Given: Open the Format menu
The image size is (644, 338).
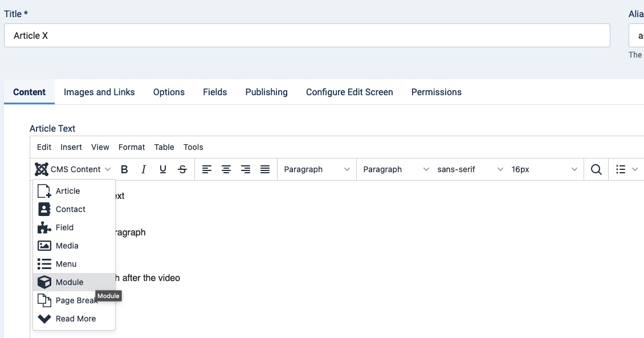Looking at the screenshot, I should click(x=132, y=147).
